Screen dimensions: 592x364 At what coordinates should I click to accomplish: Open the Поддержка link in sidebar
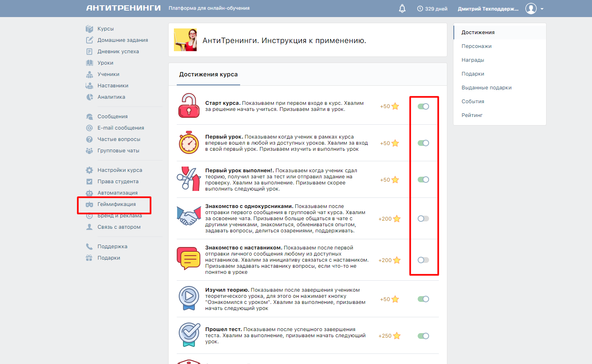click(x=113, y=247)
